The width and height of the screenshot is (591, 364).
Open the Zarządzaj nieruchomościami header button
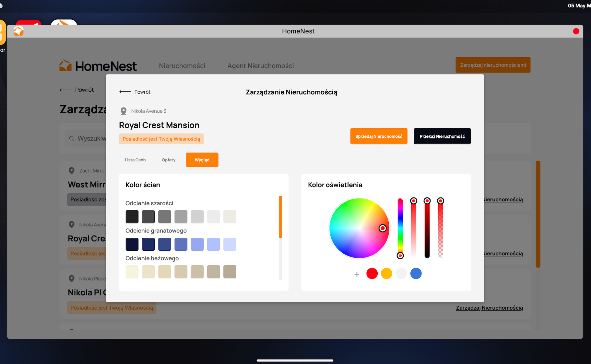pos(493,65)
